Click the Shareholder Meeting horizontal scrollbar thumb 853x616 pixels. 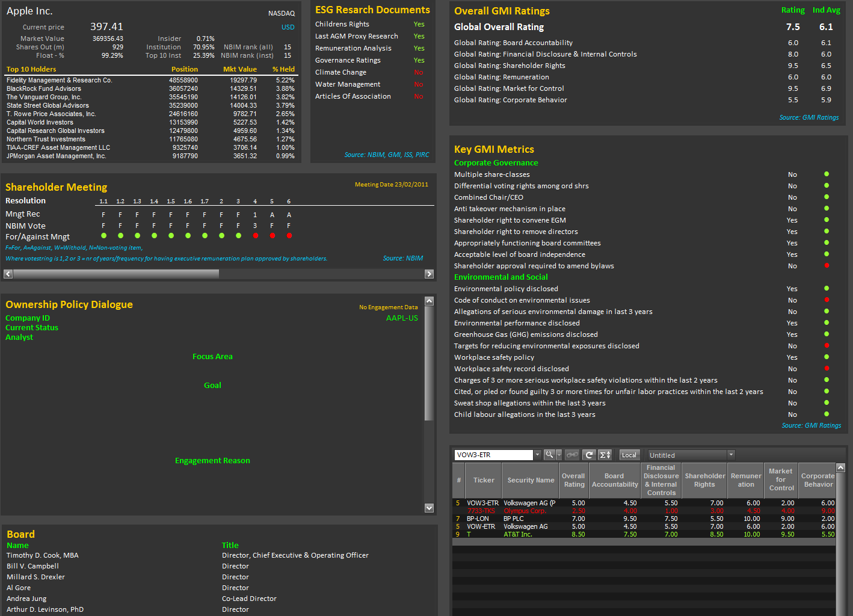(x=116, y=274)
